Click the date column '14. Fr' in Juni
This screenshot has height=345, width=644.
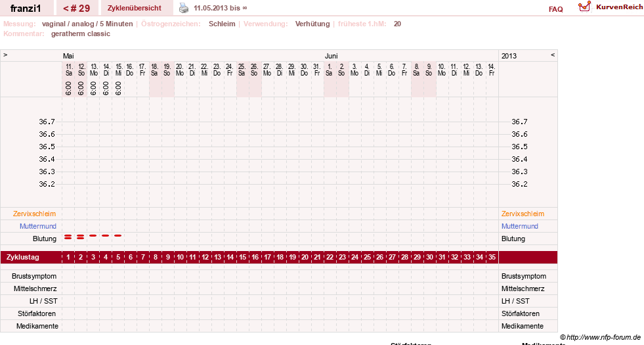coord(491,70)
